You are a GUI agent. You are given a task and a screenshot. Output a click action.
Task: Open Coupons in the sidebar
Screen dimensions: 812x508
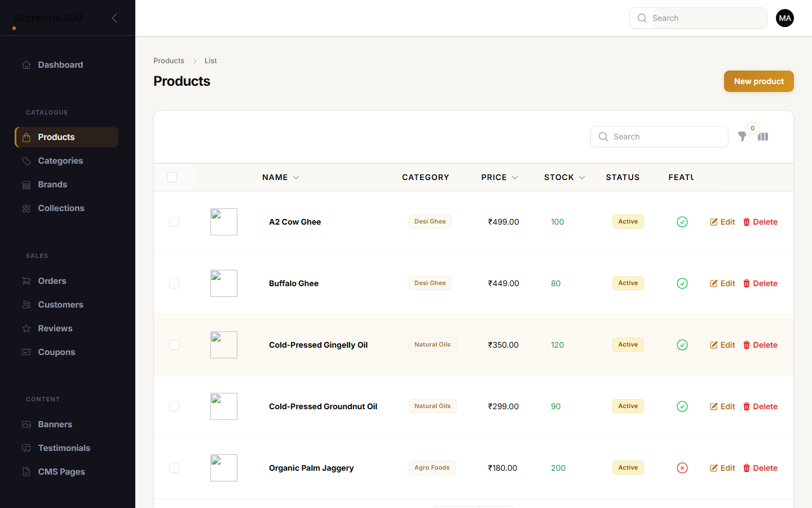point(67,352)
